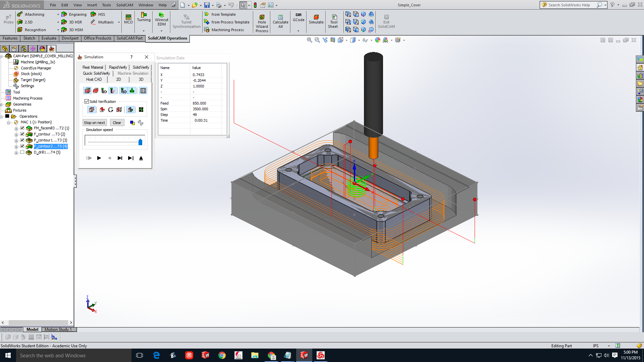Open the GCode generator

click(299, 17)
